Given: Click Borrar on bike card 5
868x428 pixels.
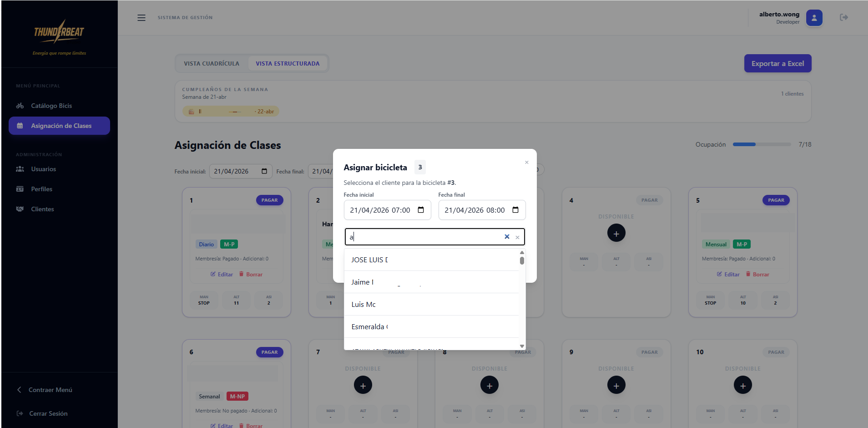Looking at the screenshot, I should click(757, 275).
